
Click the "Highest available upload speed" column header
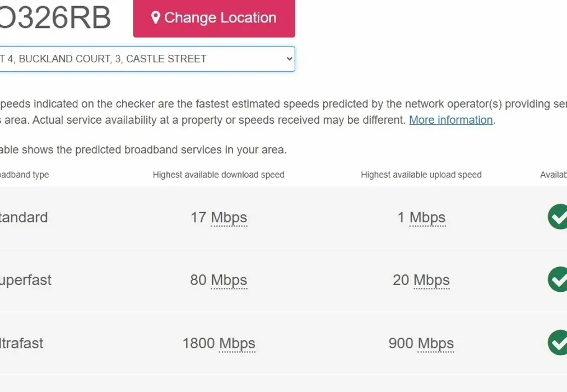421,175
